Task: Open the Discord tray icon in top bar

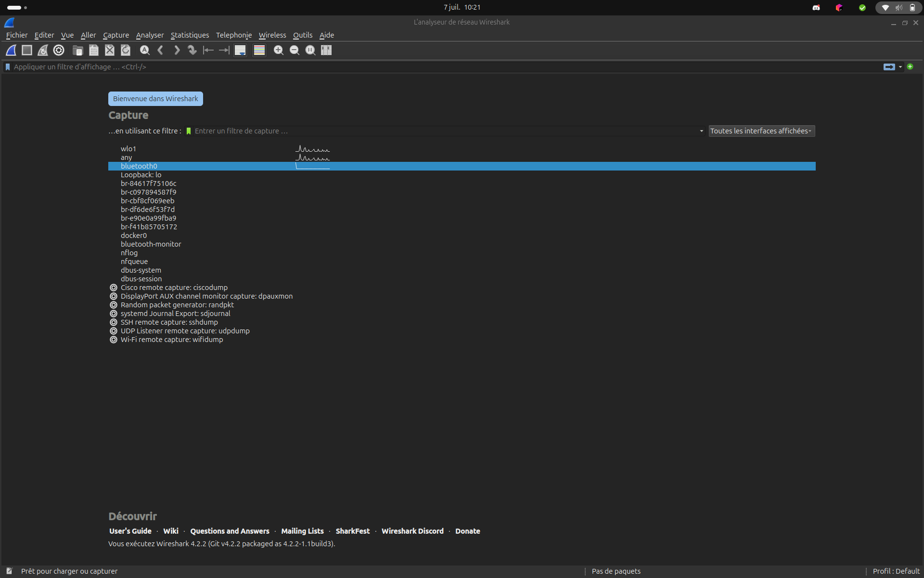Action: (816, 8)
